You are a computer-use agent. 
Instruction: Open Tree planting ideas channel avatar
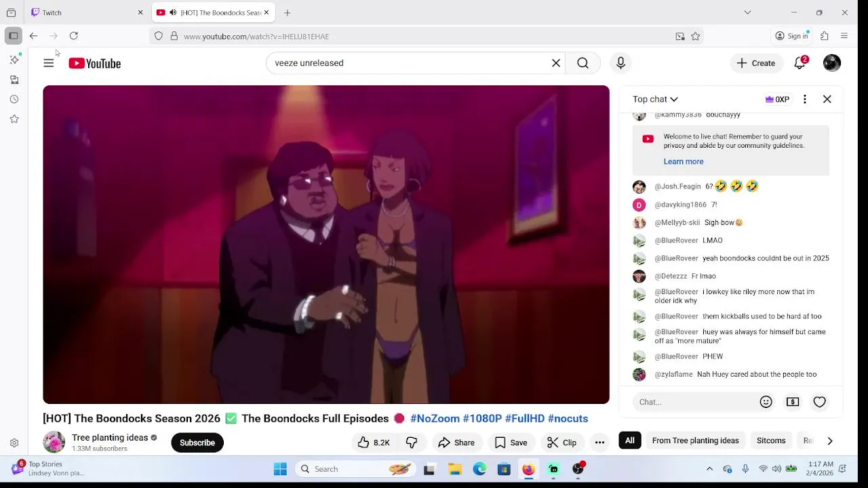pos(54,443)
